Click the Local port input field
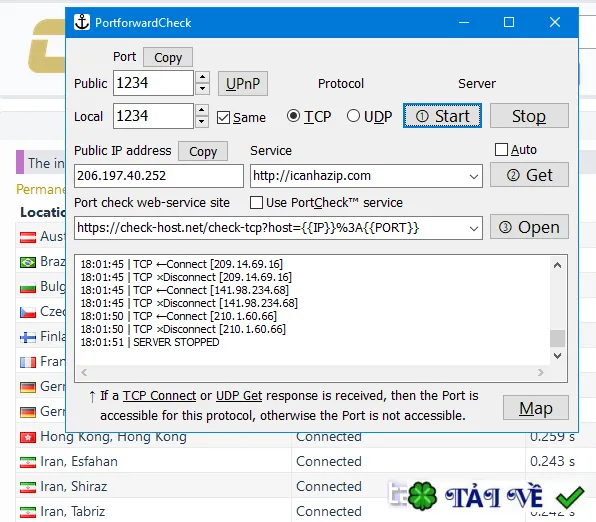596x522 pixels. (153, 116)
